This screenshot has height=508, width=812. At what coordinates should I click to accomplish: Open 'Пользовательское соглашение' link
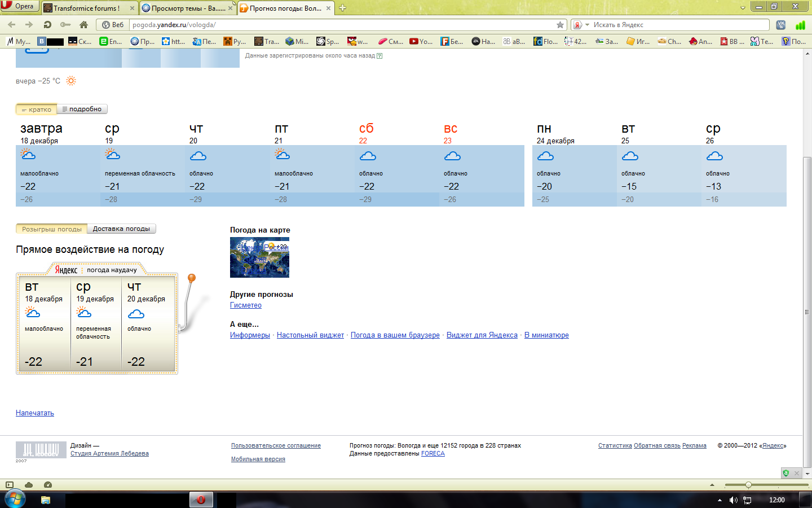coord(276,446)
